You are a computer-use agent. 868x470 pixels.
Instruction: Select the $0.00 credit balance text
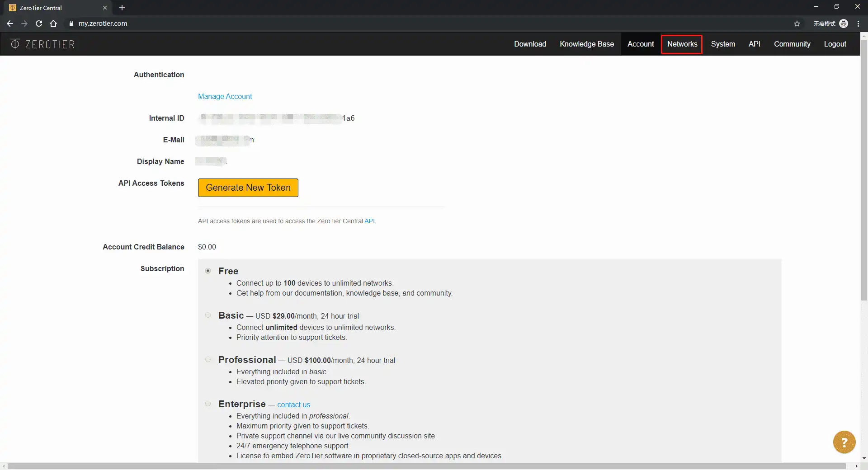pos(207,247)
